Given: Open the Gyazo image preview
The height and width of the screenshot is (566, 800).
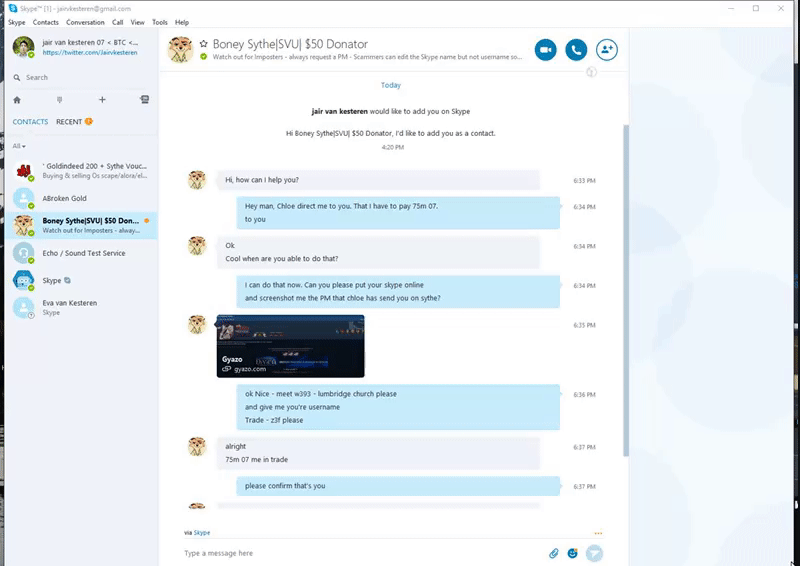Looking at the screenshot, I should (290, 346).
